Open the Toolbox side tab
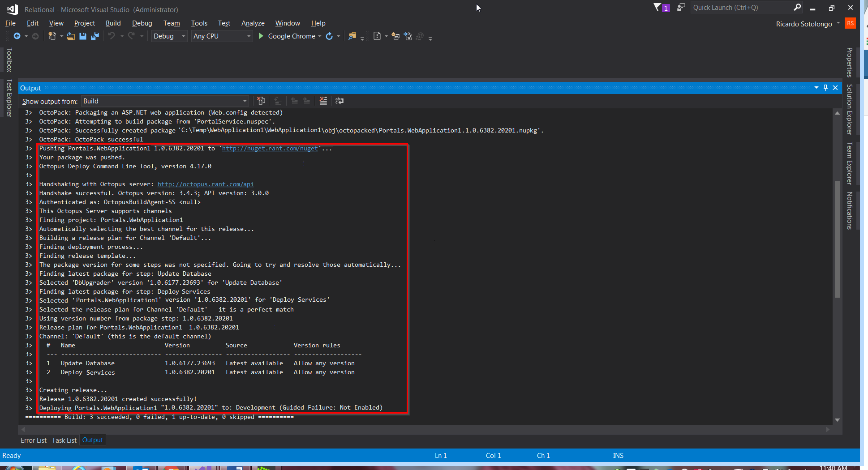 coord(9,60)
